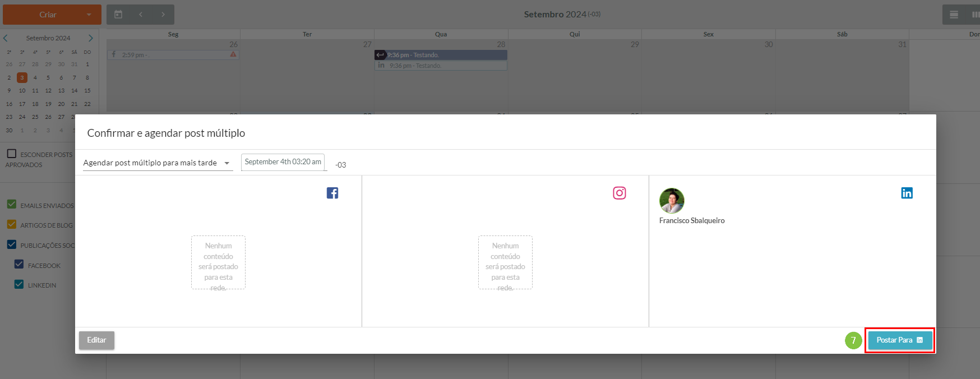The image size is (980, 379).
Task: Click the LinkedIn icon in the post dialog
Action: pos(907,193)
